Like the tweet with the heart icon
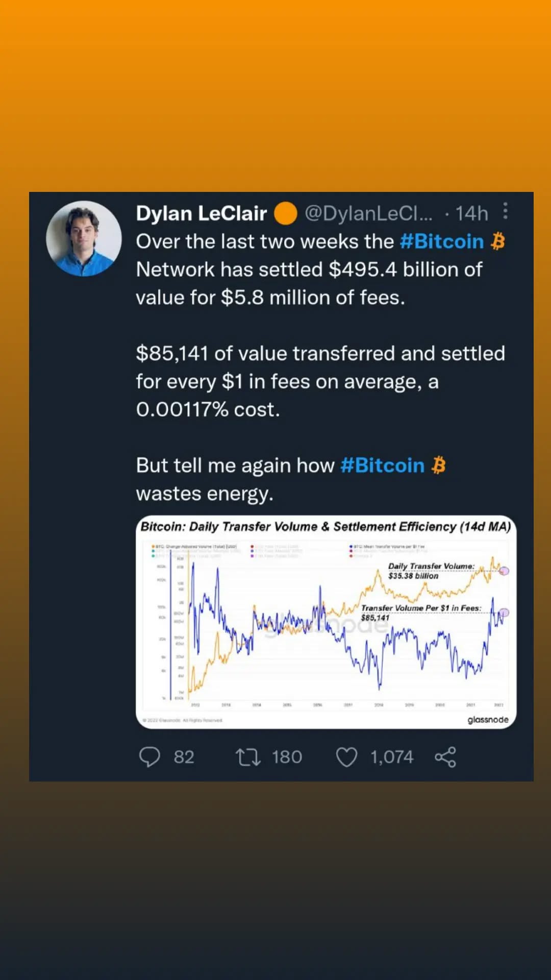This screenshot has height=980, width=551. (x=346, y=757)
